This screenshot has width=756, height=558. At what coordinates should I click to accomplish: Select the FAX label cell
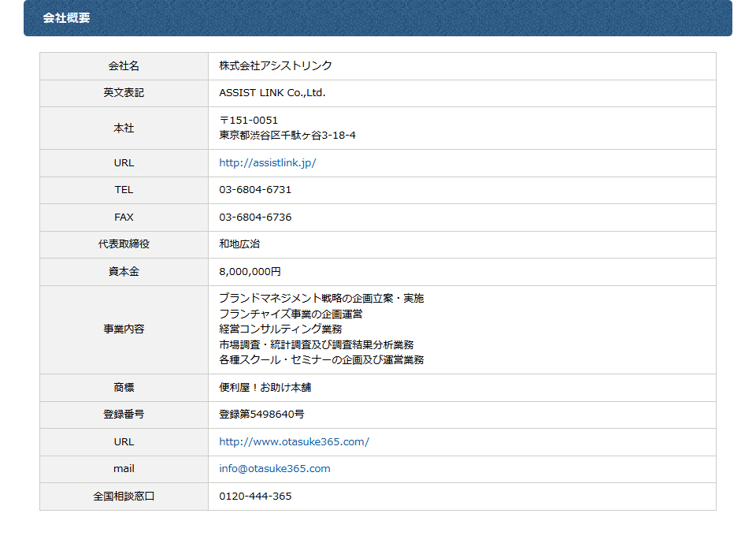tap(124, 218)
